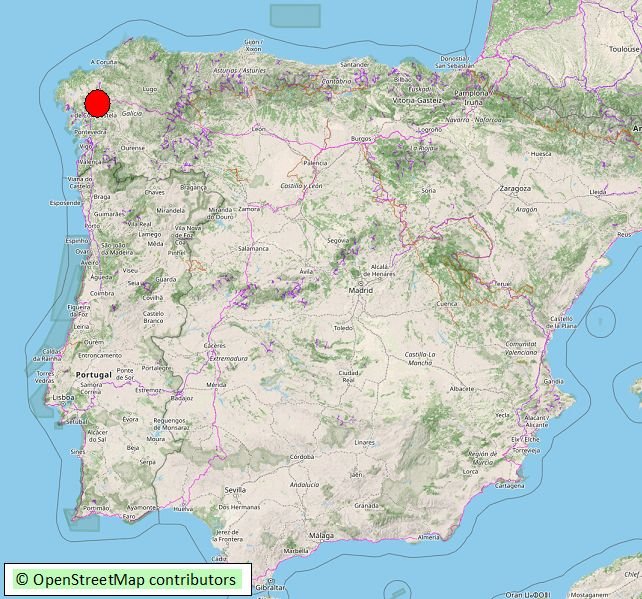Click the Mérida city label

pyautogui.click(x=216, y=384)
